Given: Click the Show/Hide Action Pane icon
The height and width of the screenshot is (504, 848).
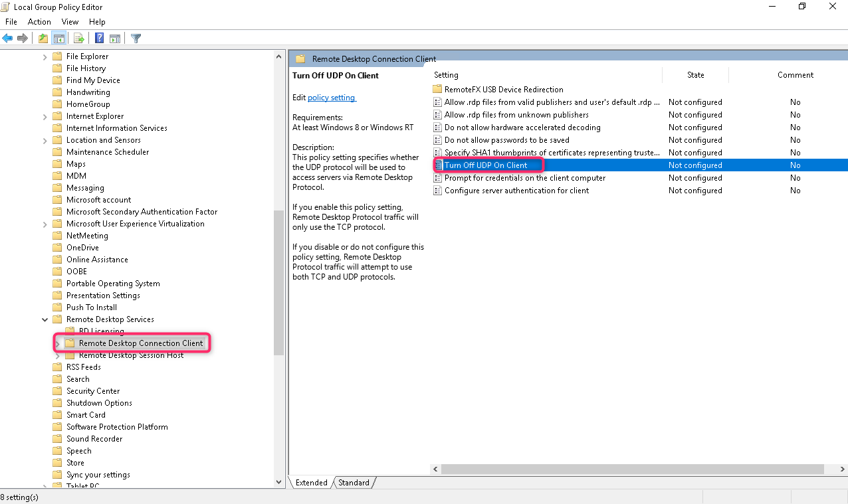Looking at the screenshot, I should tap(115, 38).
